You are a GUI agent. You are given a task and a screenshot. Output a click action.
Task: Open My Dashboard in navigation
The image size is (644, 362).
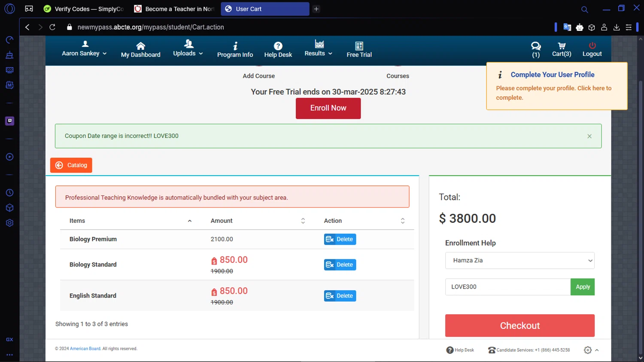(x=141, y=49)
